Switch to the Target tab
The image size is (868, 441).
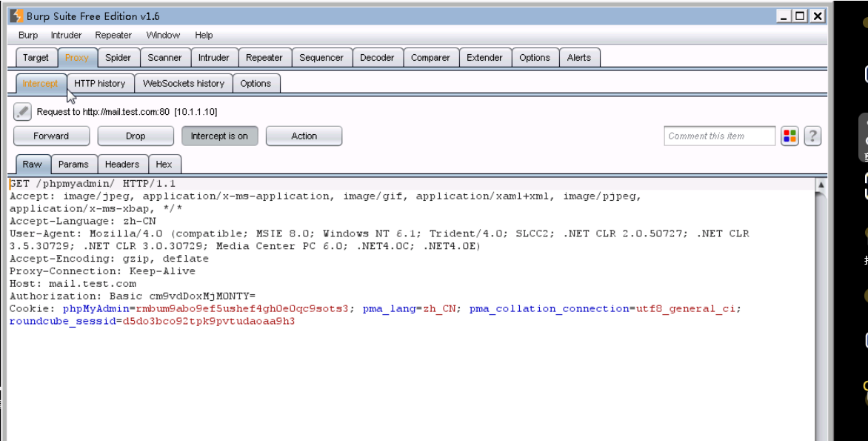tap(36, 58)
